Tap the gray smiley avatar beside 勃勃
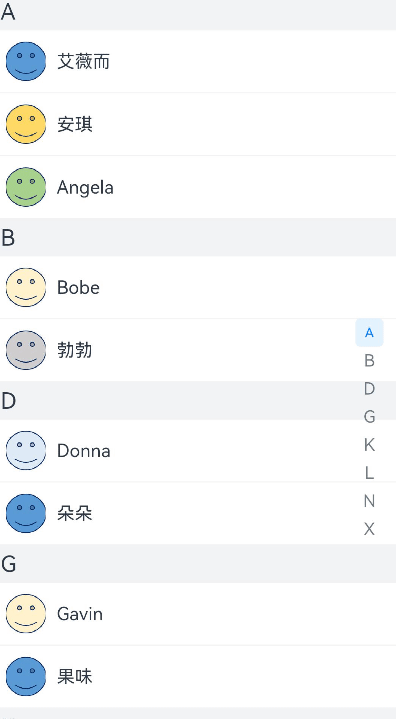396x719 pixels. (26, 350)
